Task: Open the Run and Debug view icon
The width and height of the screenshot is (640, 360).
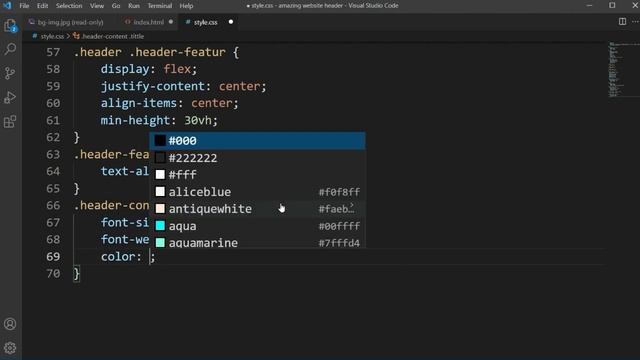Action: tap(10, 98)
